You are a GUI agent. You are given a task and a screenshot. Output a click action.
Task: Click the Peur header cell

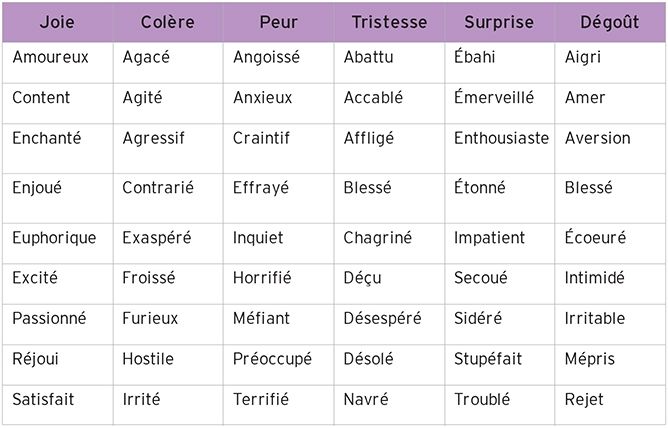pos(278,21)
